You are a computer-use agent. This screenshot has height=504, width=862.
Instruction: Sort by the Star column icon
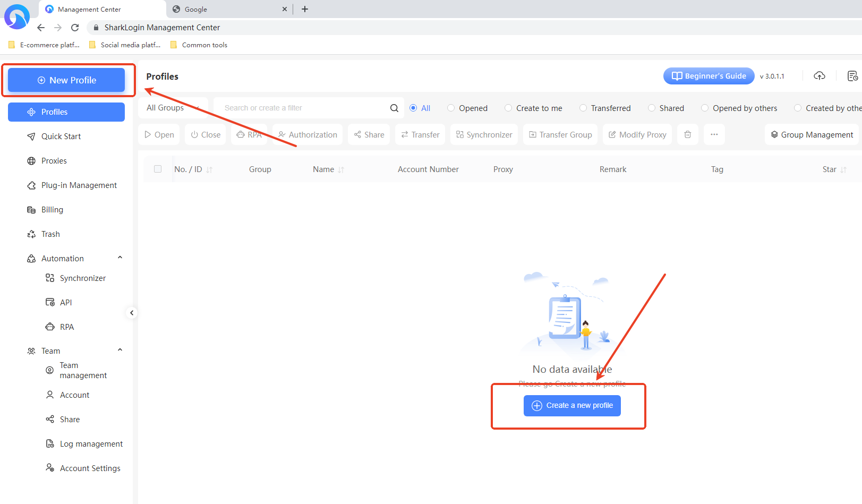(843, 170)
